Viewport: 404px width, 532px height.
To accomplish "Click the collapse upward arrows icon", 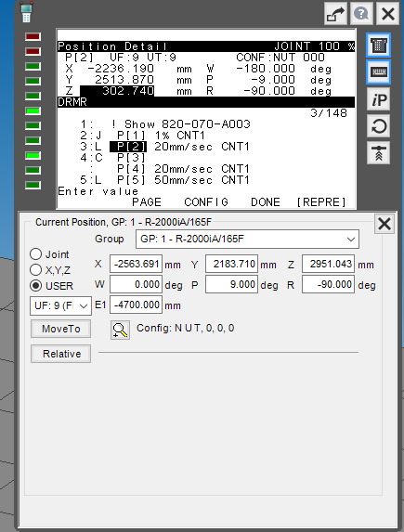I will [378, 153].
